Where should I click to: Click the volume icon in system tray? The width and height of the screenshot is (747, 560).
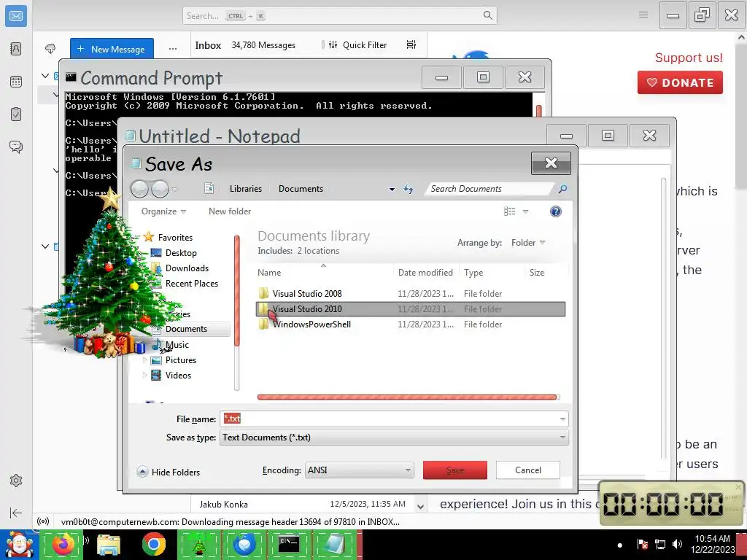pyautogui.click(x=676, y=544)
